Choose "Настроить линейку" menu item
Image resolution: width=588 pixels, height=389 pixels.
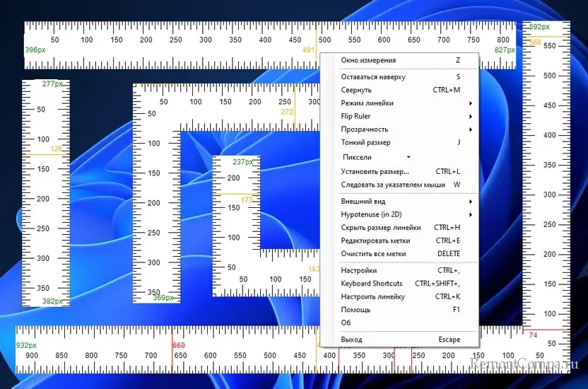coord(400,297)
